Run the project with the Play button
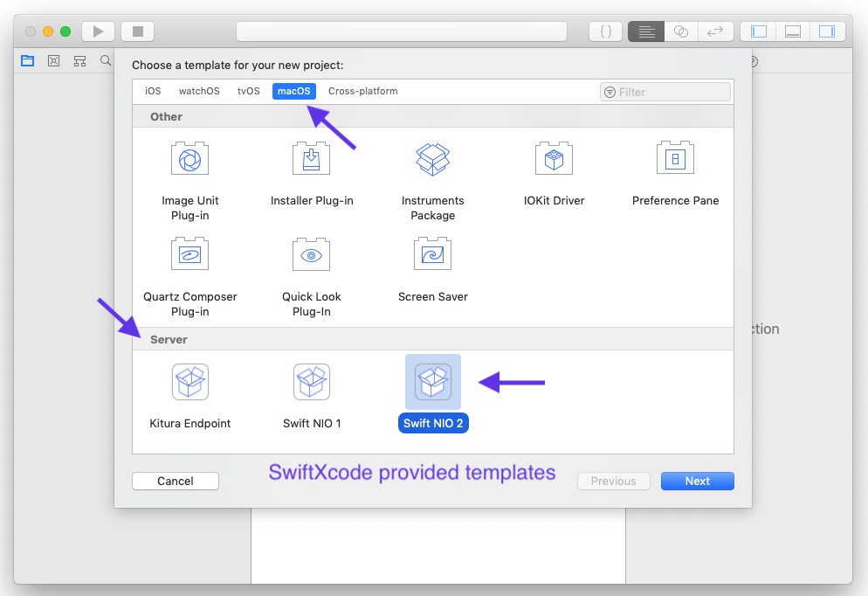 98,31
